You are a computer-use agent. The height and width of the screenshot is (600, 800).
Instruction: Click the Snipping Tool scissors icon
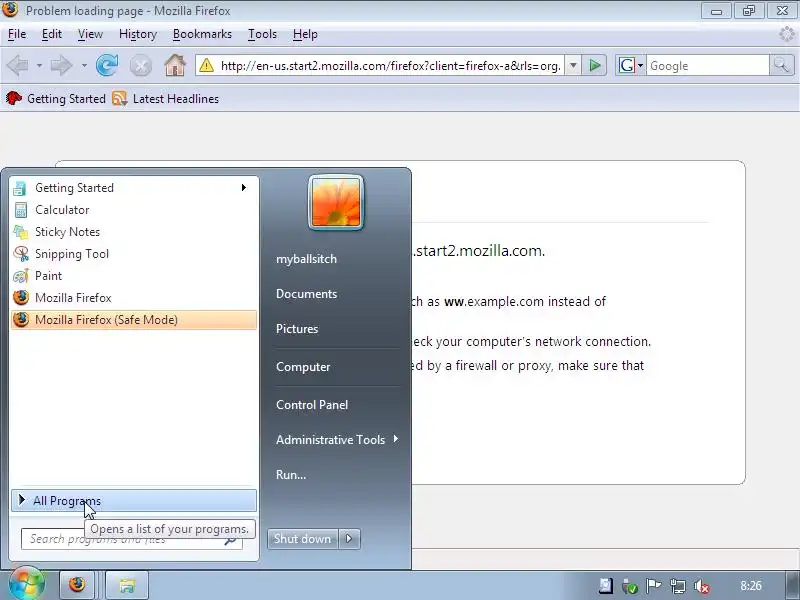click(x=21, y=254)
